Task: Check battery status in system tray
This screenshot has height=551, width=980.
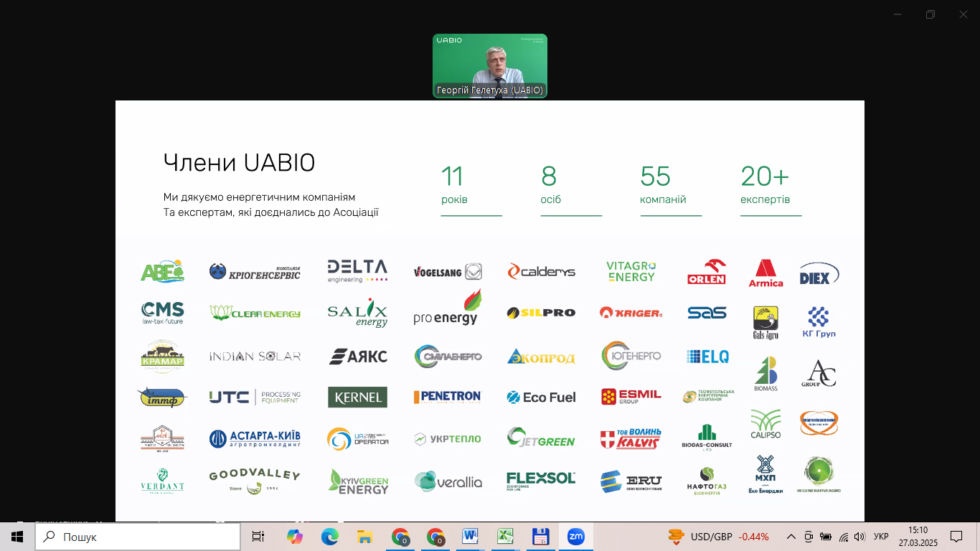Action: tap(826, 537)
